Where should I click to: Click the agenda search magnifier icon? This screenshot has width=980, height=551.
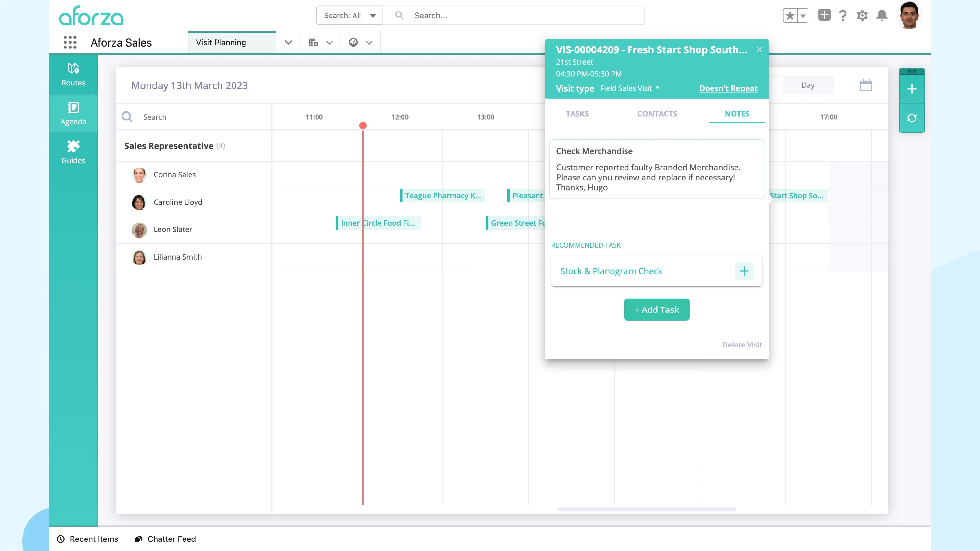[x=127, y=117]
